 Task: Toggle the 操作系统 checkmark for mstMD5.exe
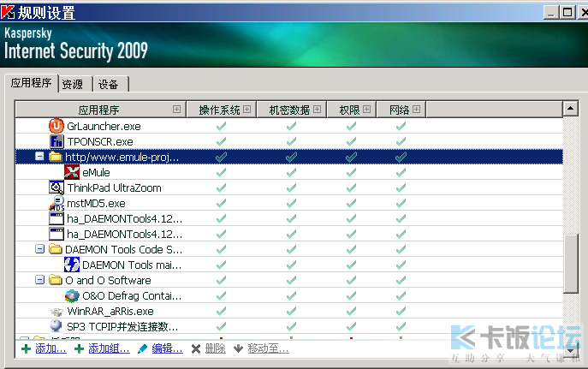221,203
